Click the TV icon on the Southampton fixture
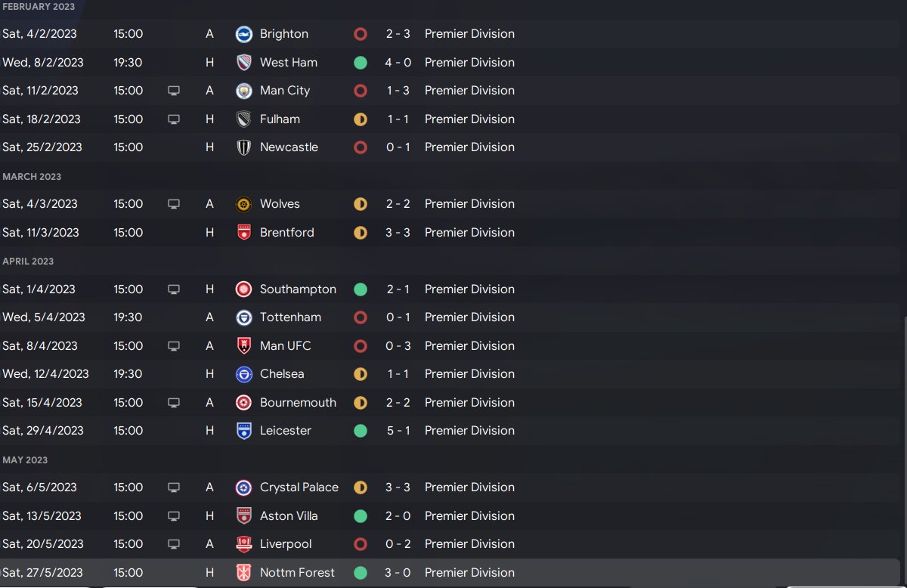Image resolution: width=907 pixels, height=588 pixels. (174, 289)
